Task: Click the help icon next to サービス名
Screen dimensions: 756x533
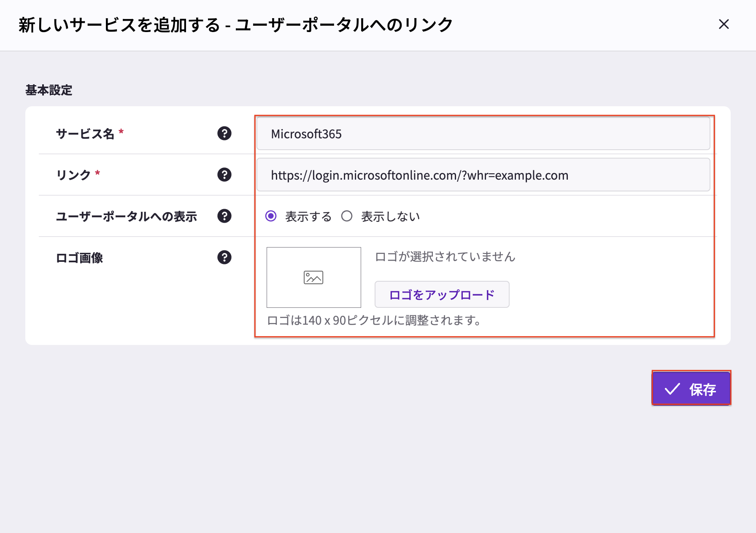Action: [224, 133]
